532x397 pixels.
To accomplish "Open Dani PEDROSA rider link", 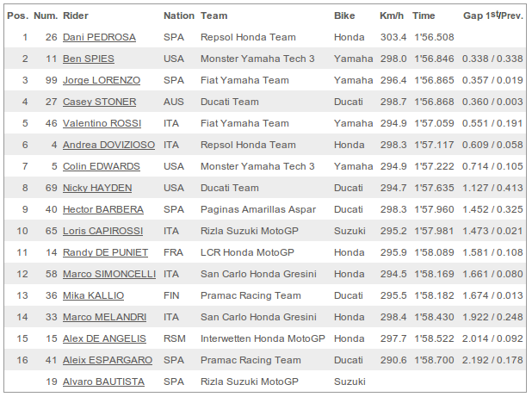I will pyautogui.click(x=99, y=37).
